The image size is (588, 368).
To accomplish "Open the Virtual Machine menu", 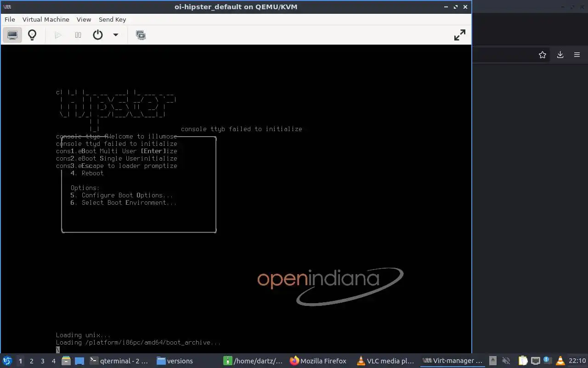I will coord(46,19).
